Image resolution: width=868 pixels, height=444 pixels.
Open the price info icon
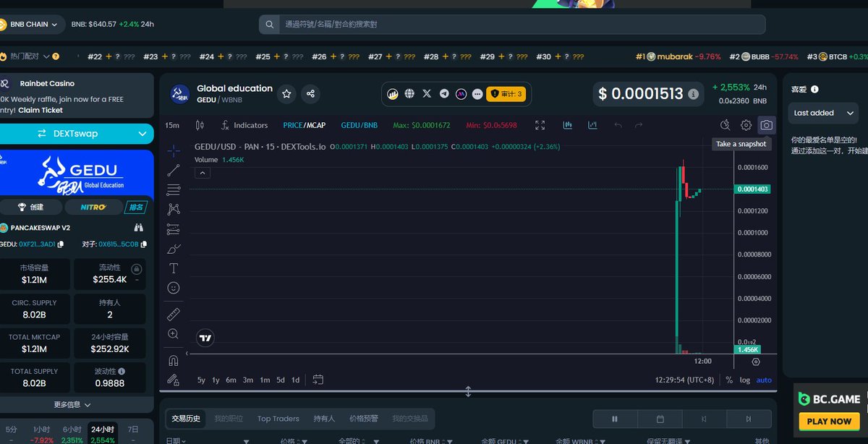693,94
